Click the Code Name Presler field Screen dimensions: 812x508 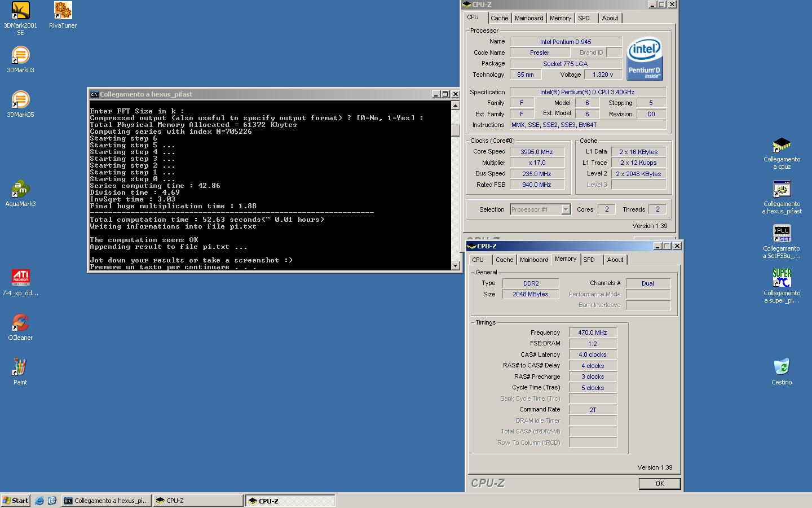coord(540,52)
